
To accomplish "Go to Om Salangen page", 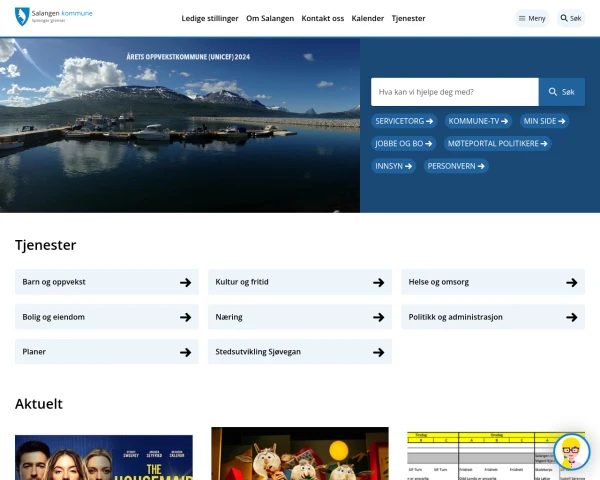I will pos(269,18).
